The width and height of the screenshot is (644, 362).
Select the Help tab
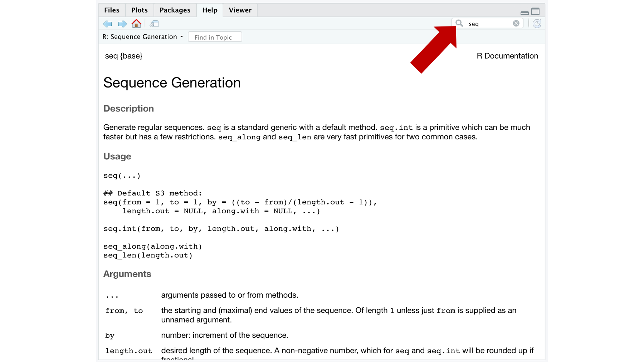point(210,10)
